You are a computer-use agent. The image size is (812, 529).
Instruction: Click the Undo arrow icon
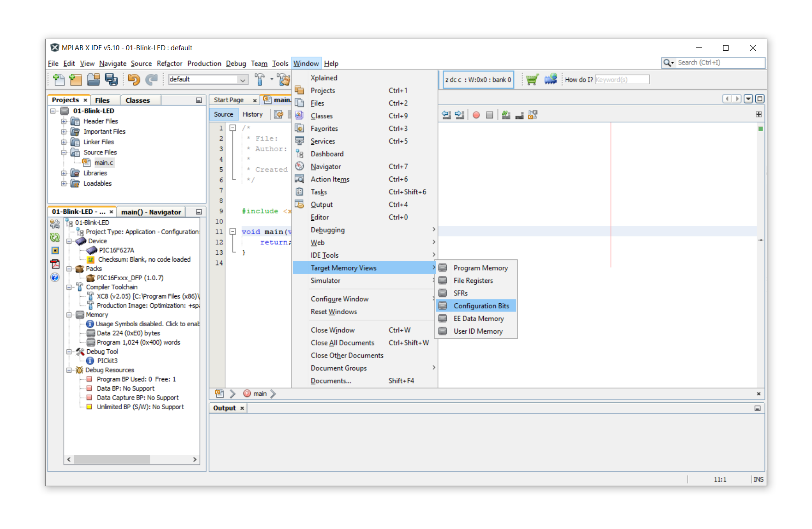coord(134,80)
